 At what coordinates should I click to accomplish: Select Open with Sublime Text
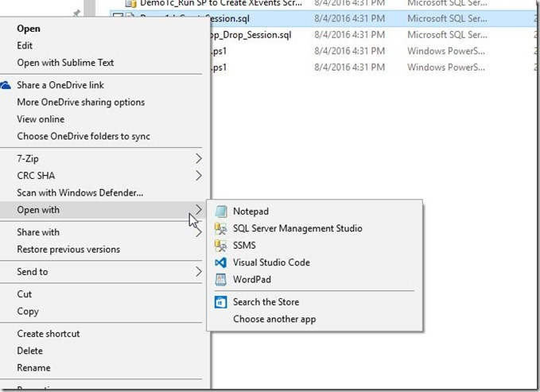coord(65,63)
